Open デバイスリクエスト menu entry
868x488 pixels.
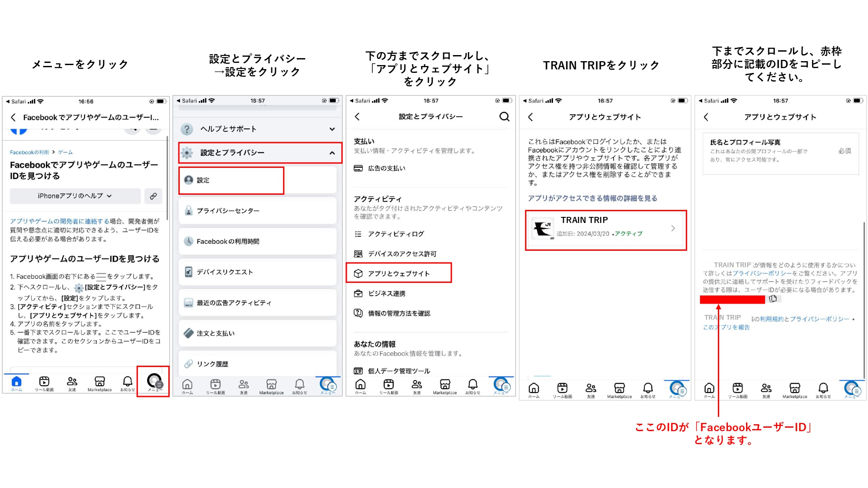pyautogui.click(x=258, y=272)
